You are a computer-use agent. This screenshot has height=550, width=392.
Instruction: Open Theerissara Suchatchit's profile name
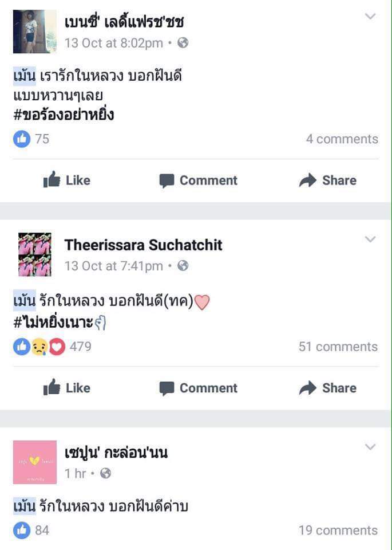(x=143, y=245)
